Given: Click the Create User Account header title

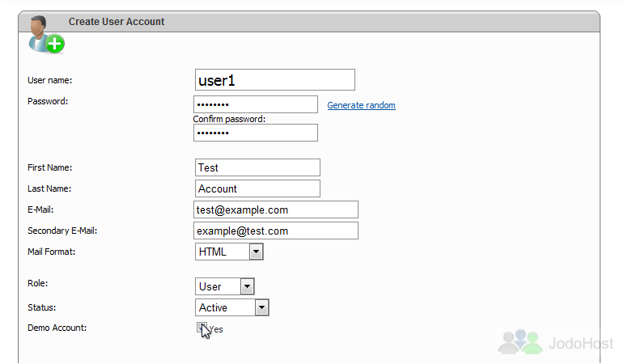Looking at the screenshot, I should (x=117, y=22).
